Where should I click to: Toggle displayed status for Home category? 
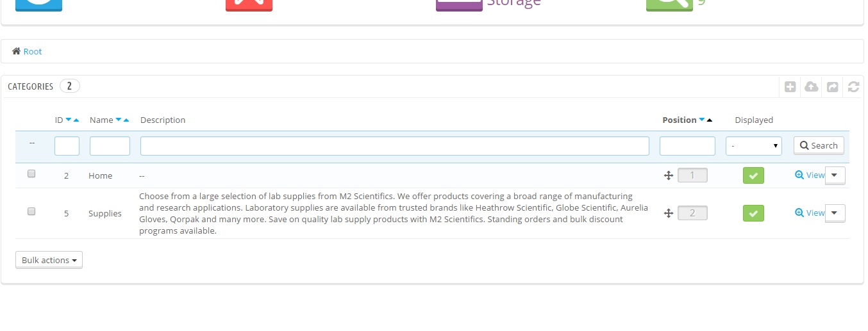[753, 175]
